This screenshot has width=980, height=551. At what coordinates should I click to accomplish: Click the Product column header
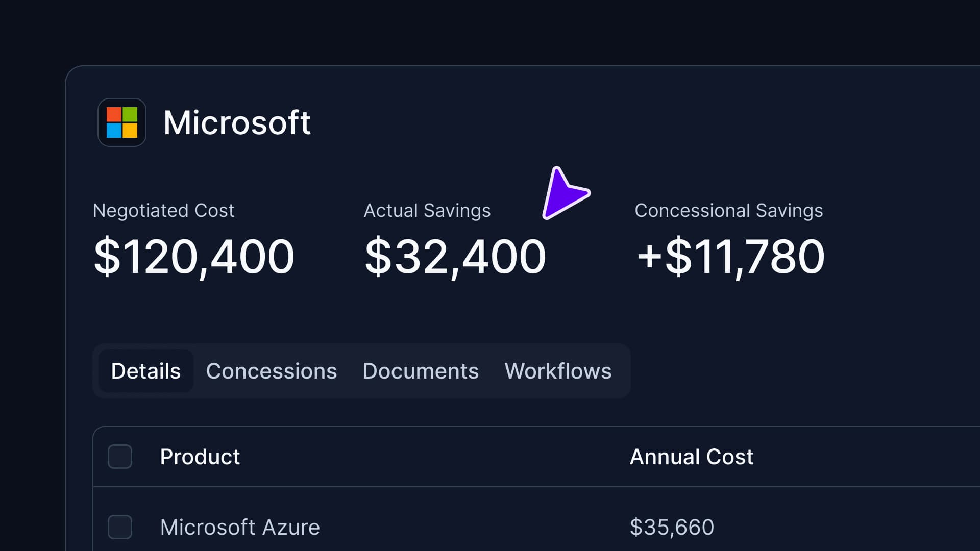(200, 457)
